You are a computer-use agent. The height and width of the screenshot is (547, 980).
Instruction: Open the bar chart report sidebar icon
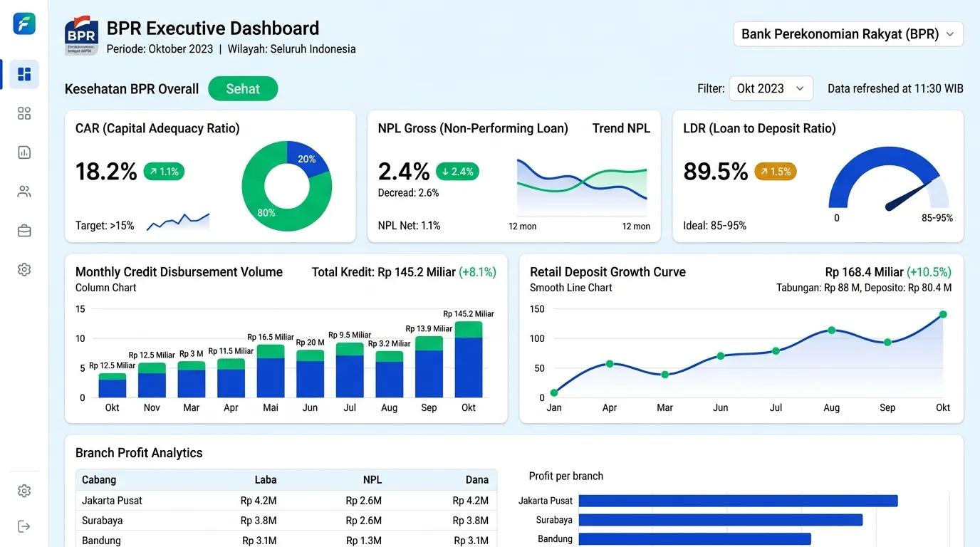pos(24,152)
